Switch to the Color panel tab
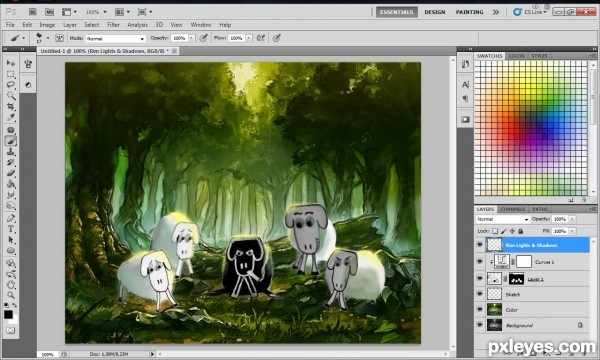Screen dimensions: 600x360 point(516,56)
